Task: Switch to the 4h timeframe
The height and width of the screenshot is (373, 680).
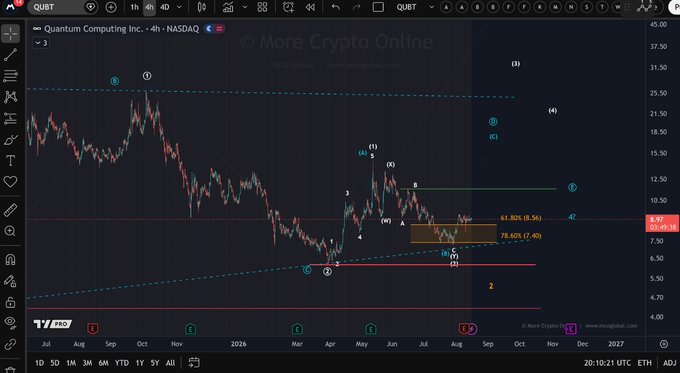Action: (x=149, y=7)
